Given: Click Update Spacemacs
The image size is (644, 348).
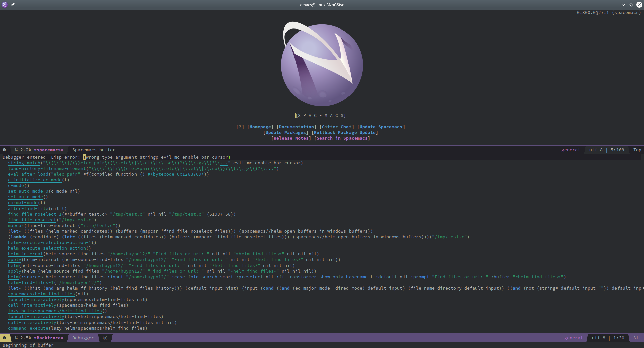Looking at the screenshot, I should (x=381, y=127).
